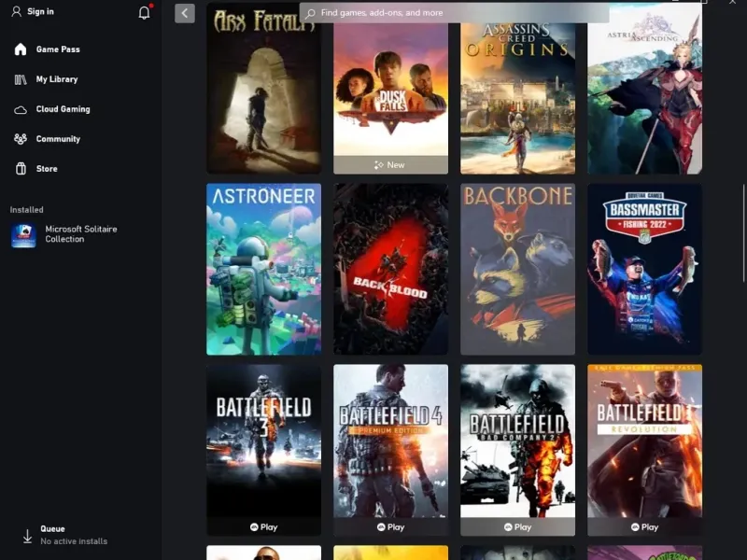Click the Queue download arrow icon

point(28,536)
